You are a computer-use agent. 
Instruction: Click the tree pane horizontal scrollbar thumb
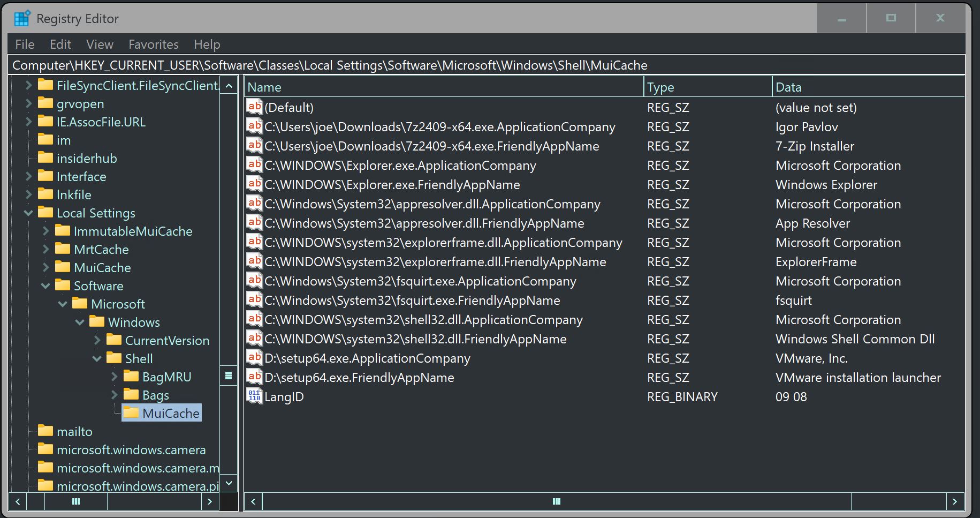click(76, 501)
